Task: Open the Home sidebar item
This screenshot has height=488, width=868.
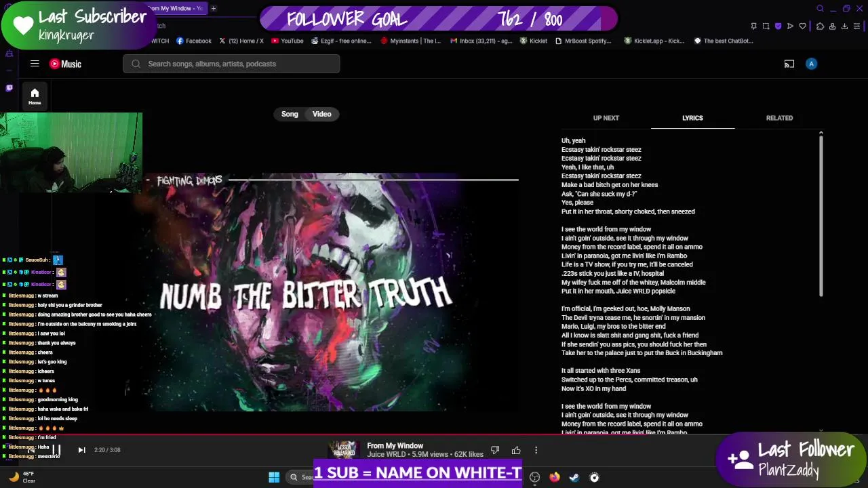Action: coord(35,96)
